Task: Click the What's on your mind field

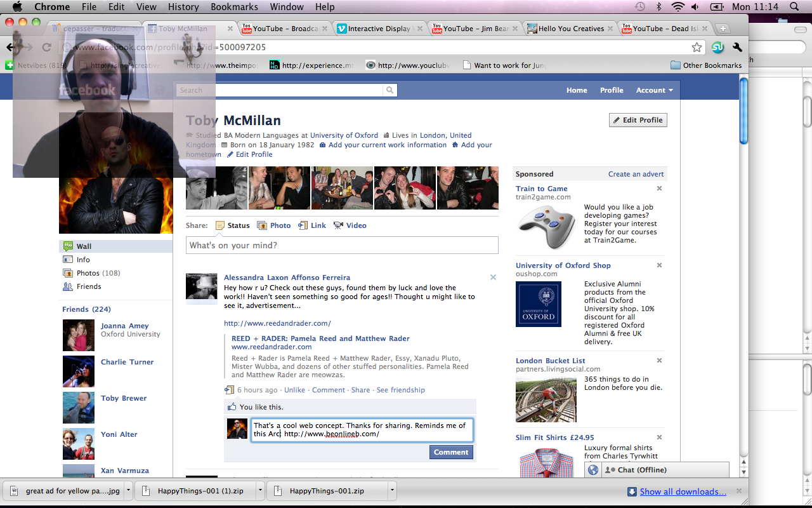Action: pyautogui.click(x=342, y=245)
